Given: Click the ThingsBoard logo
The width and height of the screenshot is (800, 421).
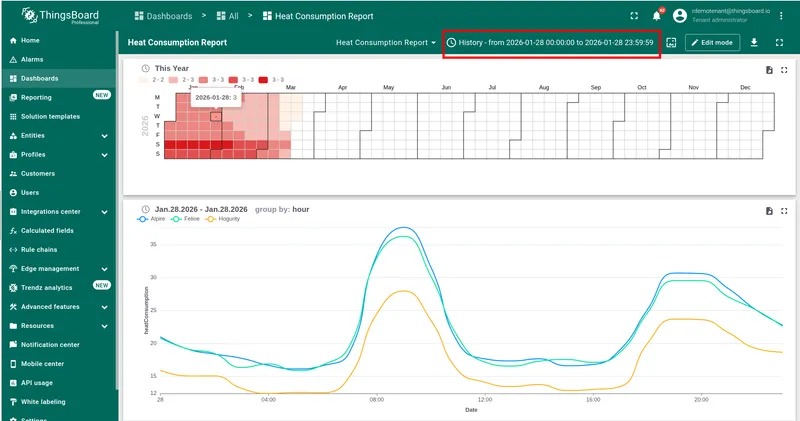Looking at the screenshot, I should [x=60, y=16].
